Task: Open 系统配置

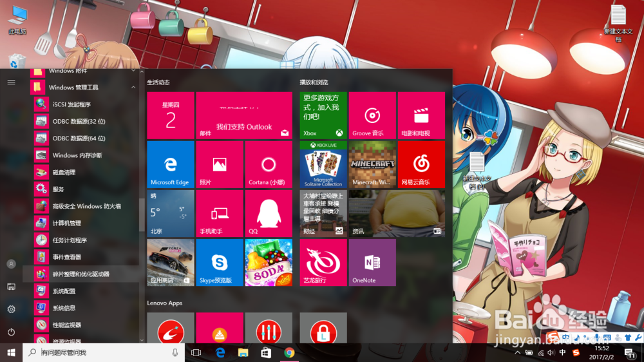Action: (x=81, y=291)
